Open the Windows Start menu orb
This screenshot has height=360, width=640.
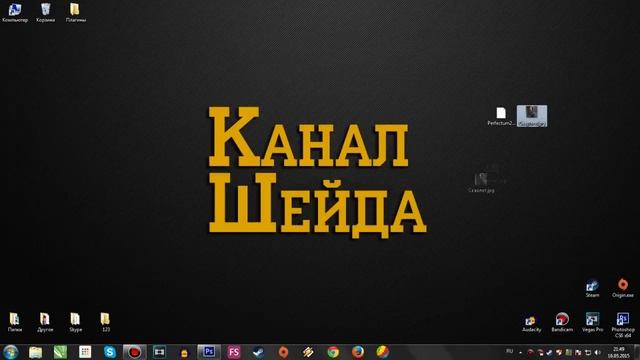(11, 352)
